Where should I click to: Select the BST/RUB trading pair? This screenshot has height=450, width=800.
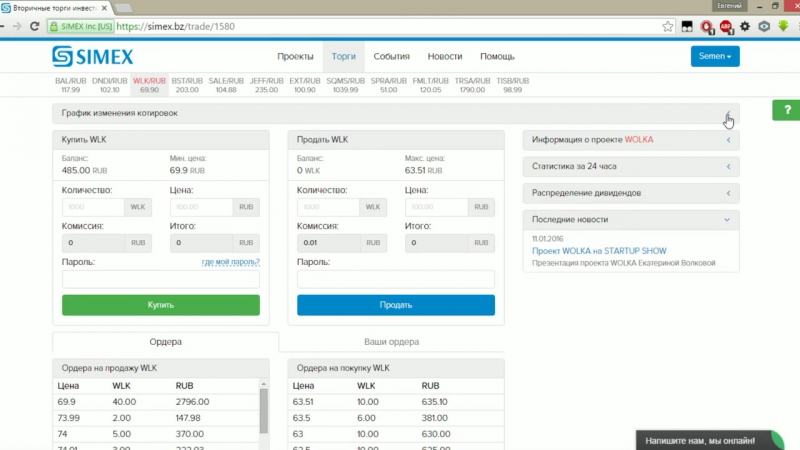(186, 85)
